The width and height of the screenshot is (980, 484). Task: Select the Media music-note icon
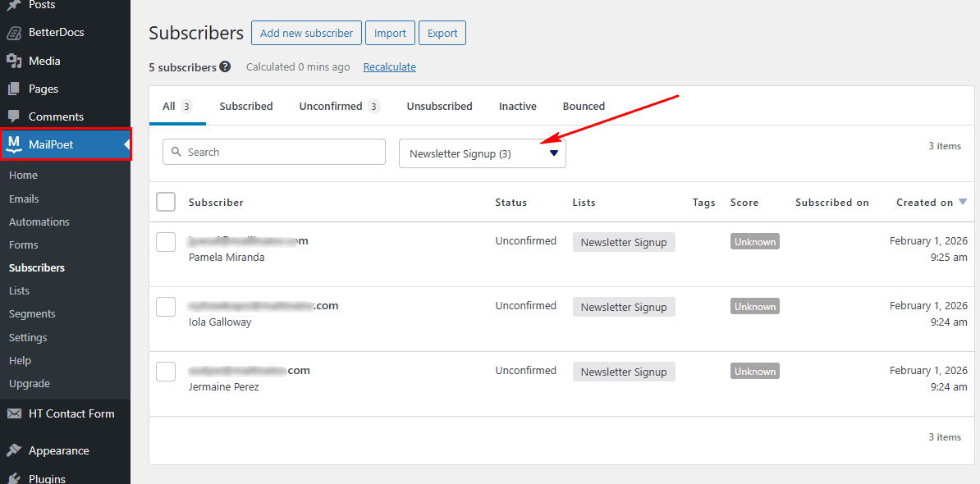tap(12, 60)
